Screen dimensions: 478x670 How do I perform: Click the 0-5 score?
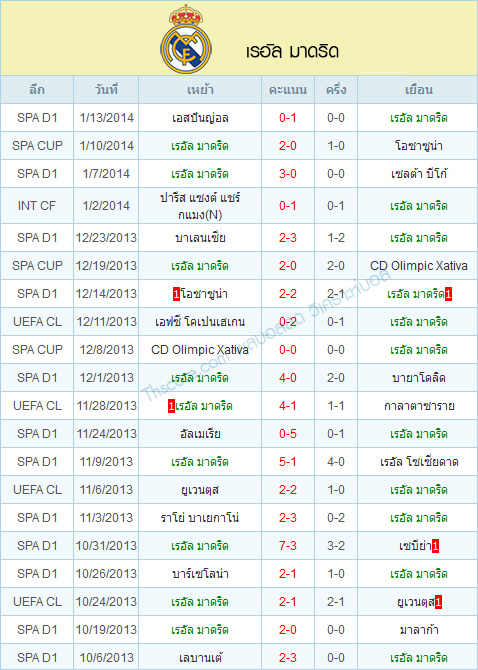point(288,434)
